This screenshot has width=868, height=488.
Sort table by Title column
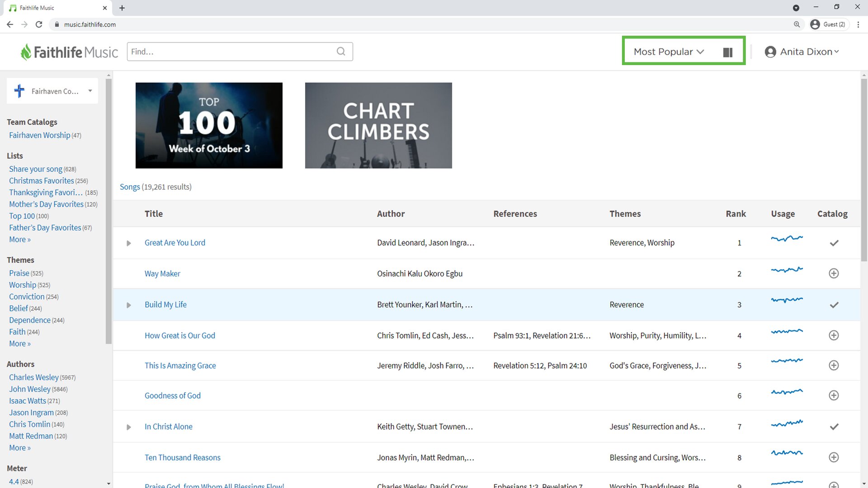pyautogui.click(x=154, y=214)
